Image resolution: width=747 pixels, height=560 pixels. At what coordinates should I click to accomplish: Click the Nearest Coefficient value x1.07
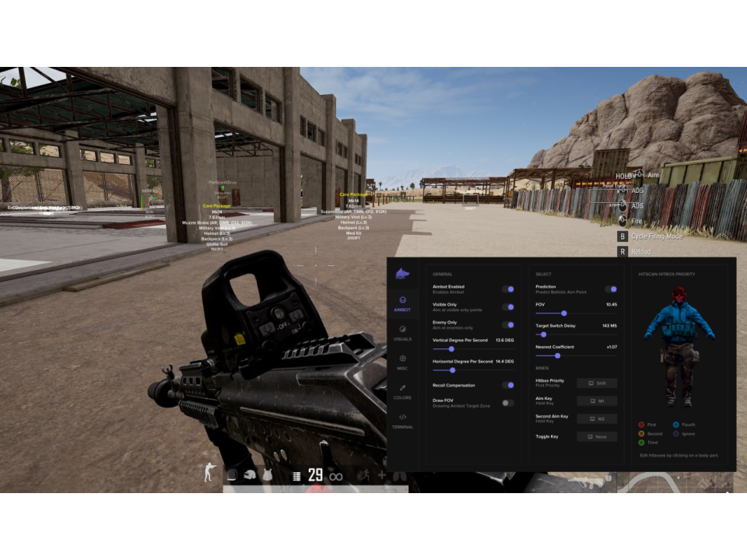[x=612, y=347]
